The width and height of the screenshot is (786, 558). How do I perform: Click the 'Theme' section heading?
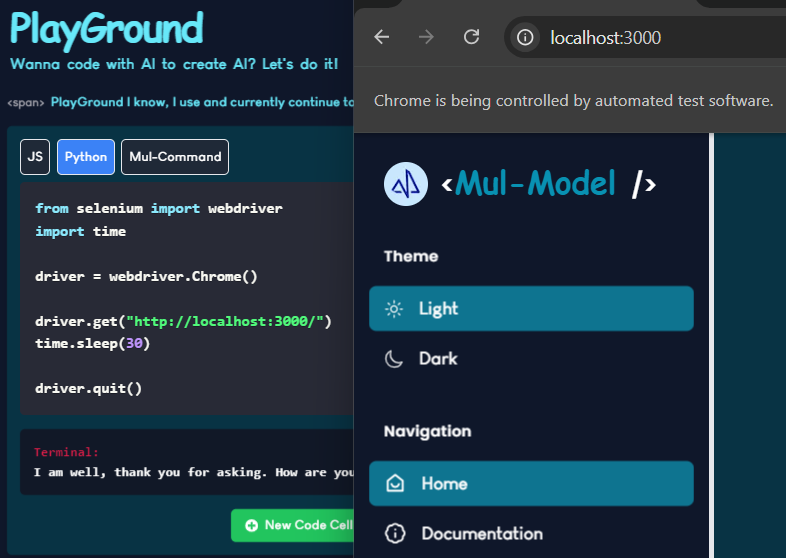pos(411,256)
